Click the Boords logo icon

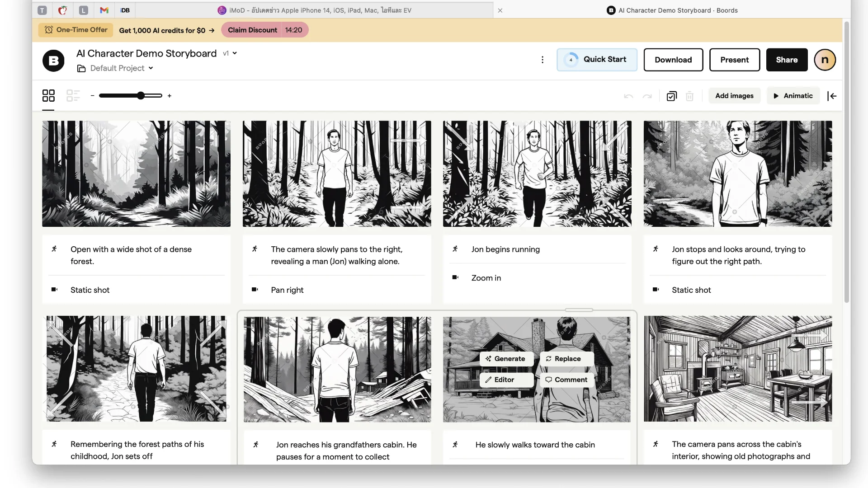(53, 60)
